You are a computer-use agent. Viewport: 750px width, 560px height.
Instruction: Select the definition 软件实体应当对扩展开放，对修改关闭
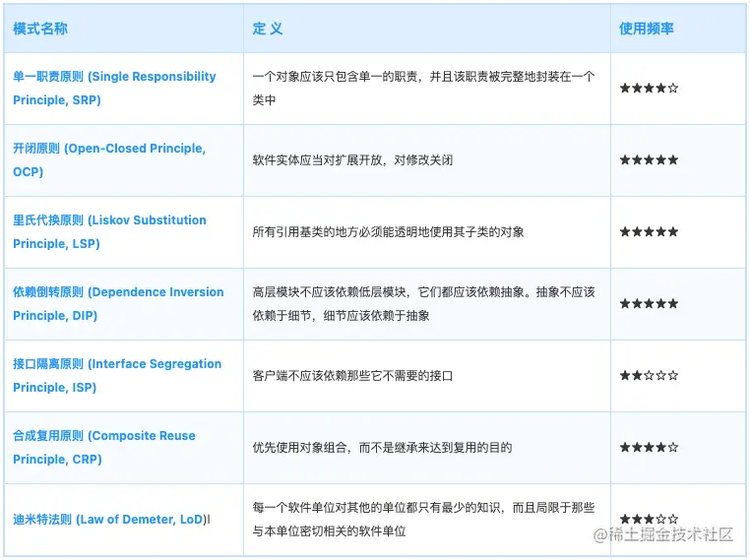tap(352, 160)
